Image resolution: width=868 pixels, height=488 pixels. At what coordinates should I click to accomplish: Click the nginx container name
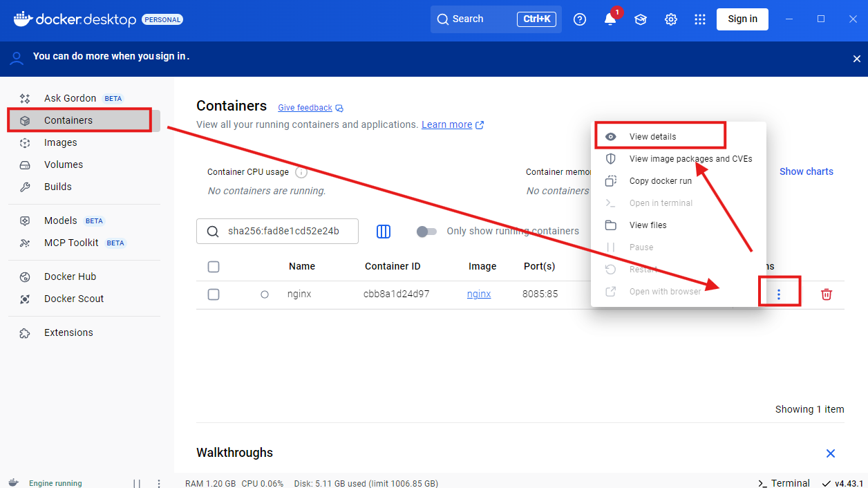pos(299,294)
